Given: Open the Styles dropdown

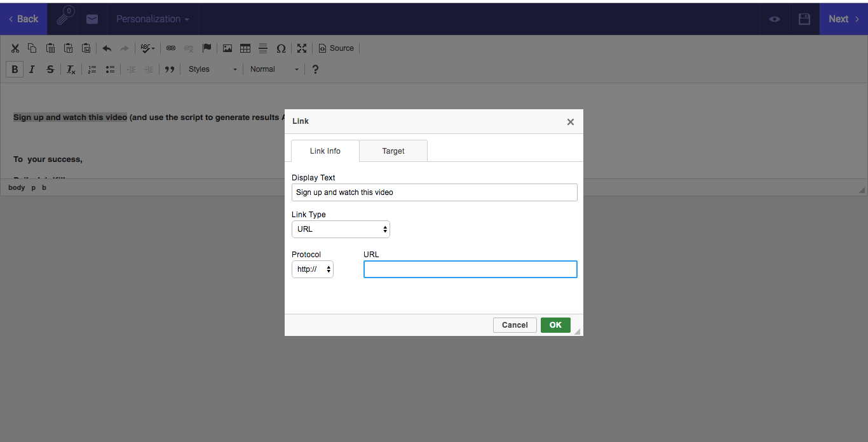Looking at the screenshot, I should point(213,69).
